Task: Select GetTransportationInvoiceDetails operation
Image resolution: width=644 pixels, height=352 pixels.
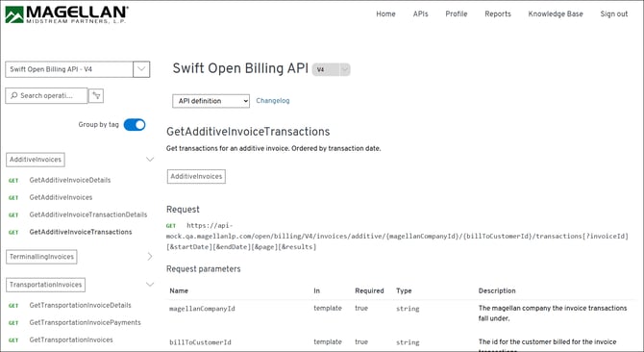Action: pos(80,305)
